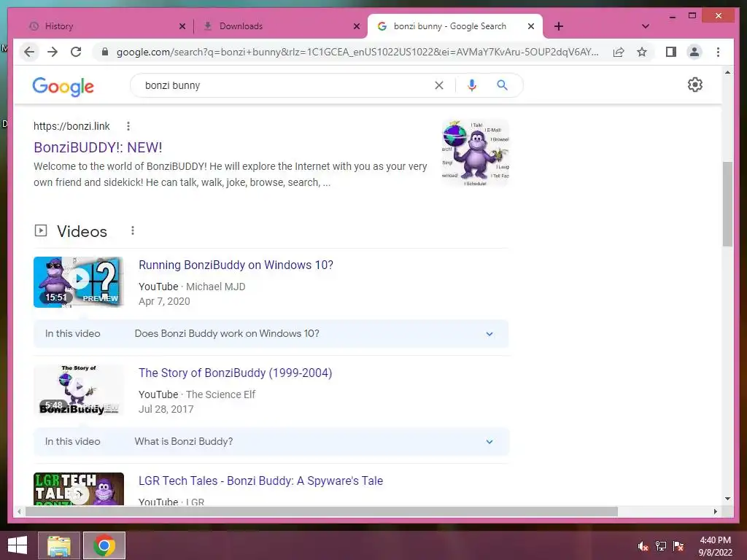Close the bonzi bunny search tab
This screenshot has height=560, width=747.
(x=531, y=26)
